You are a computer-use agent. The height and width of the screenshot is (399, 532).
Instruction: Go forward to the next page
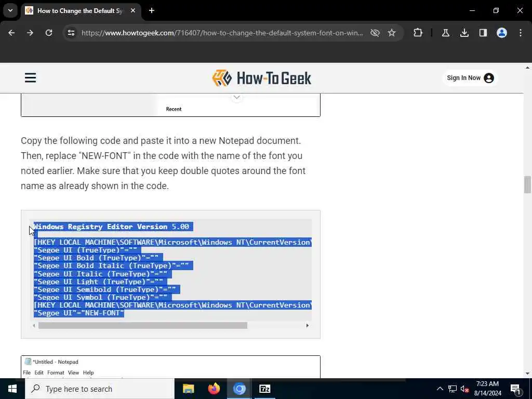(x=30, y=33)
